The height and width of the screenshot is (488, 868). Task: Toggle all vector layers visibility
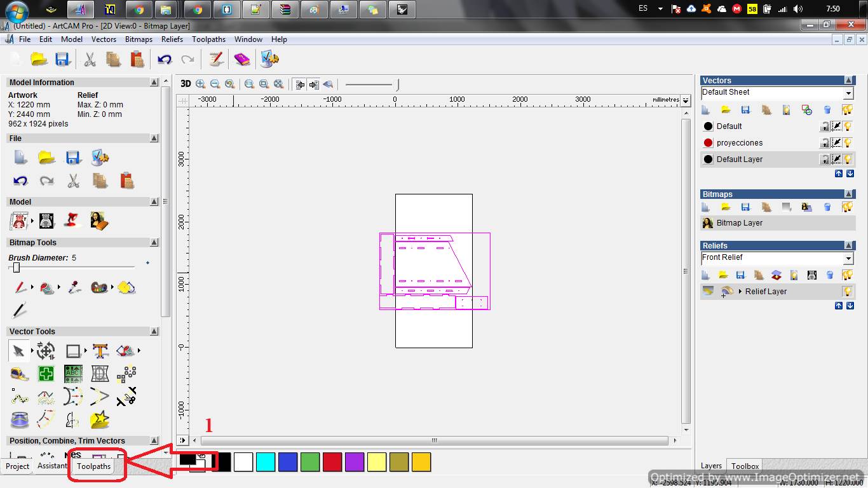pos(847,110)
